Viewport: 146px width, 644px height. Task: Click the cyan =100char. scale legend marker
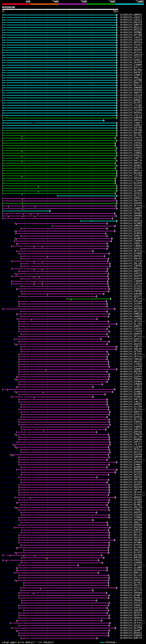click(x=102, y=642)
